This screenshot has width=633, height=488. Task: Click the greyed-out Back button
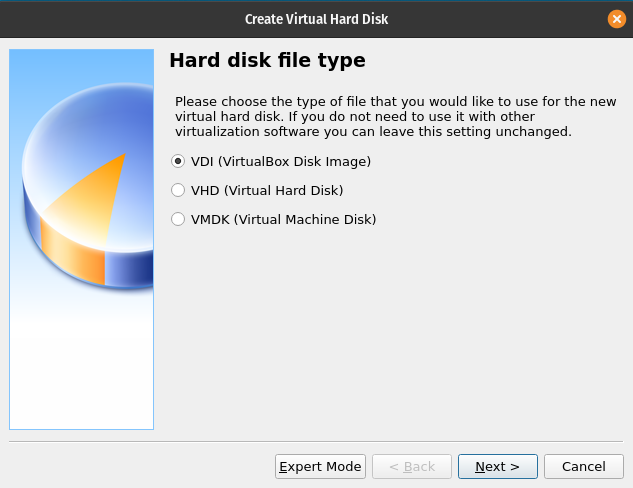[x=411, y=467]
